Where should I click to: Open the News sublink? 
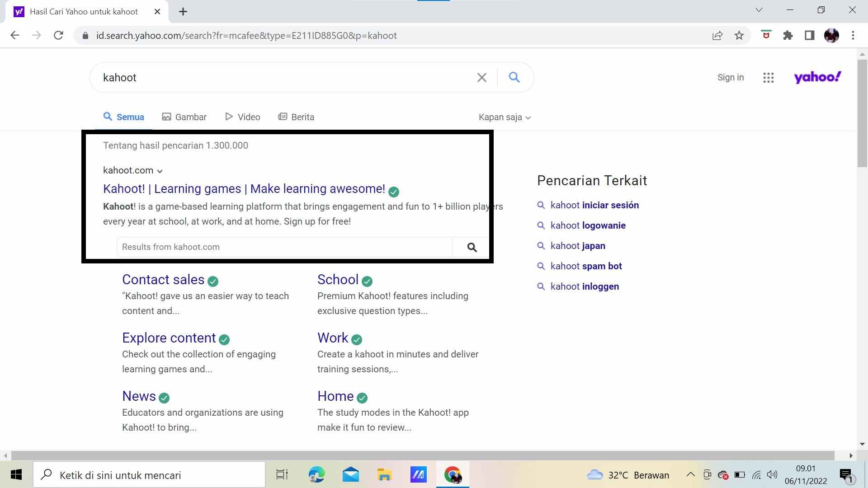tap(139, 396)
